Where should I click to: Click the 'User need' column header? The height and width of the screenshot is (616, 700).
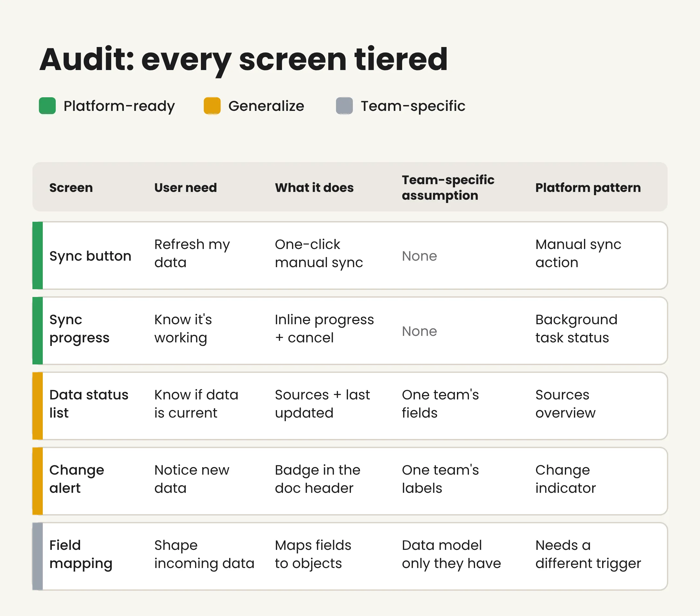[x=185, y=187]
